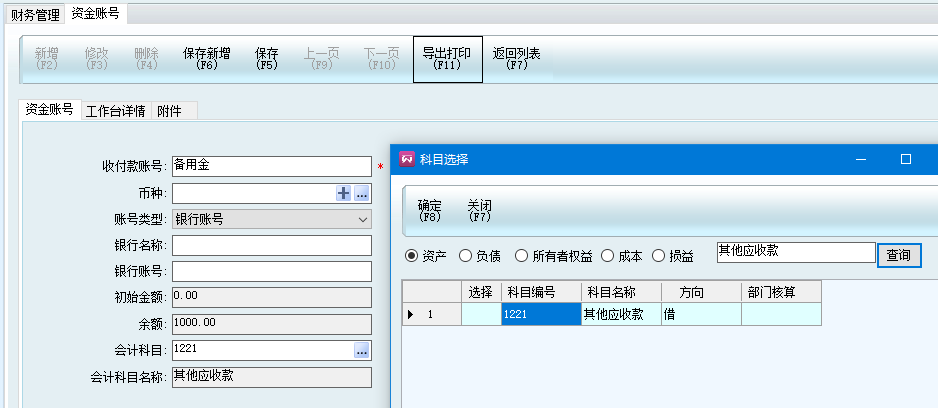The height and width of the screenshot is (408, 938).
Task: Click the 银行名称 input field
Action: pos(271,245)
